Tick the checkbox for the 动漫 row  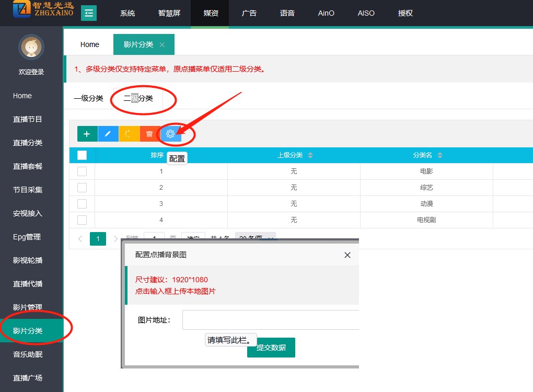click(82, 204)
